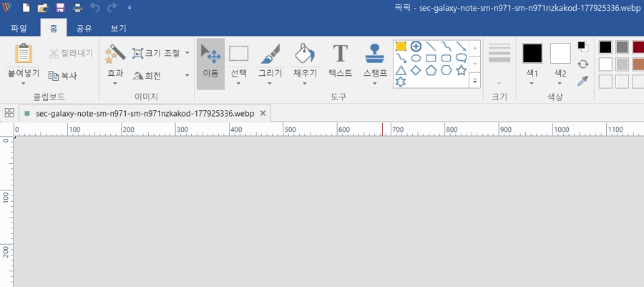644x287 pixels.
Task: Select the 텍스트 text tool
Action: pos(340,61)
